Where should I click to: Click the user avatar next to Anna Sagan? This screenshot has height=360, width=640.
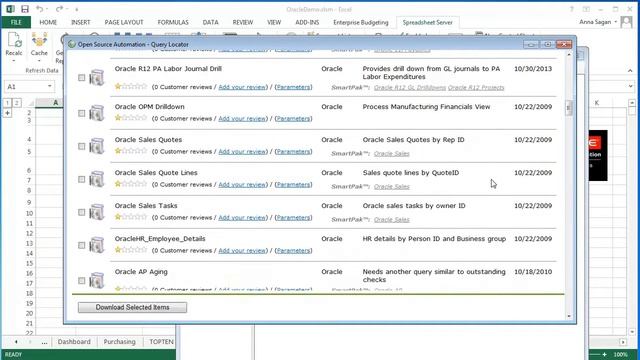coord(626,22)
